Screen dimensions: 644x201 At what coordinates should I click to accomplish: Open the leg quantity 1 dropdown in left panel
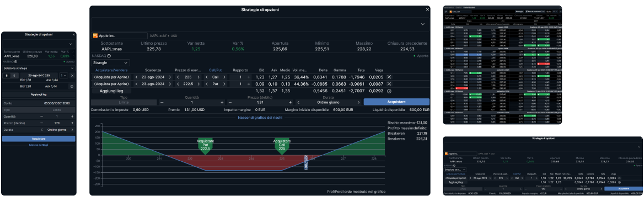click(63, 76)
